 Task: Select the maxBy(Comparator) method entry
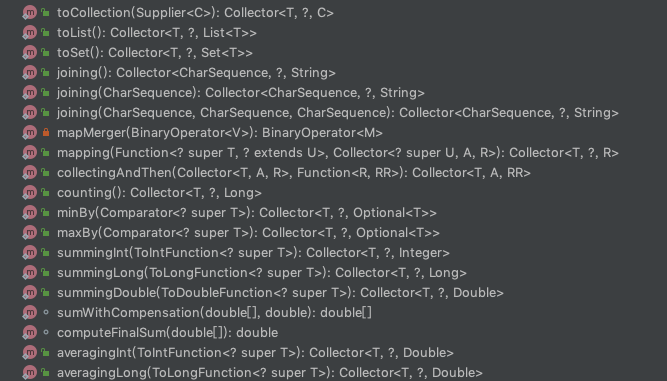coord(248,233)
